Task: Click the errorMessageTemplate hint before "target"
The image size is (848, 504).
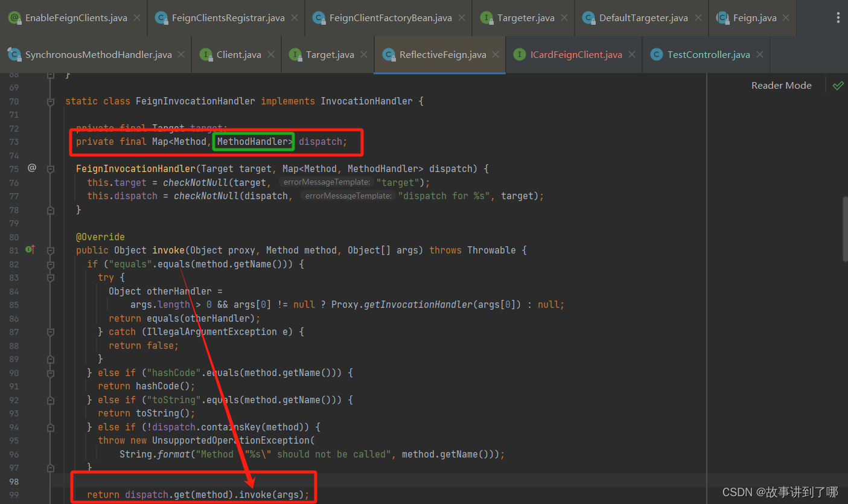Action: pyautogui.click(x=326, y=182)
